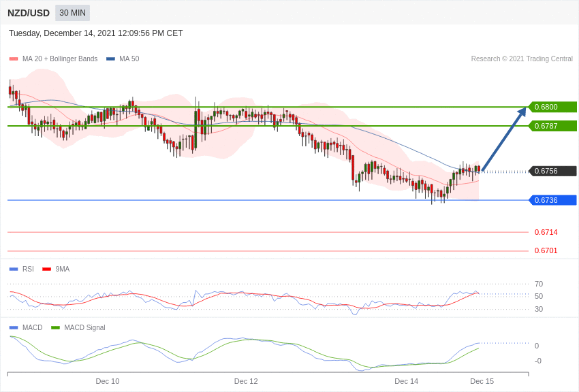Click the 'MACD Signal' legend label
The height and width of the screenshot is (392, 579).
(84, 327)
